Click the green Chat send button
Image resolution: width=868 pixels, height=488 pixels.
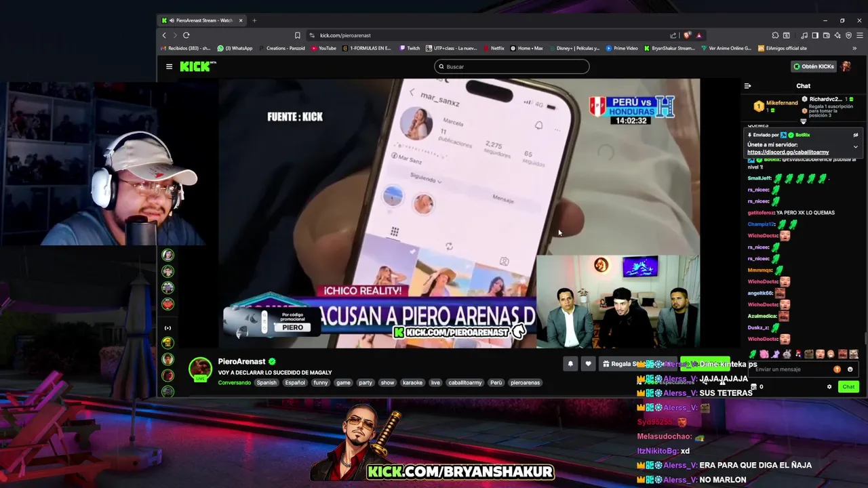point(848,386)
